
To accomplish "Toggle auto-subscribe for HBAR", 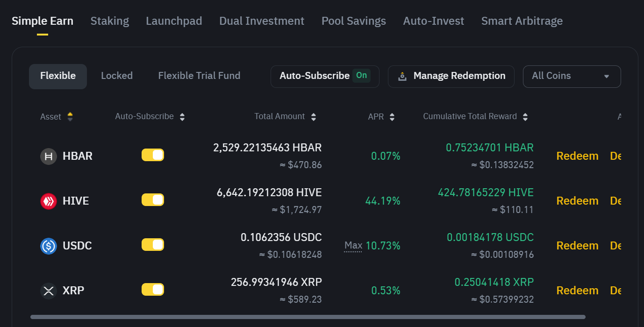I will coord(153,155).
